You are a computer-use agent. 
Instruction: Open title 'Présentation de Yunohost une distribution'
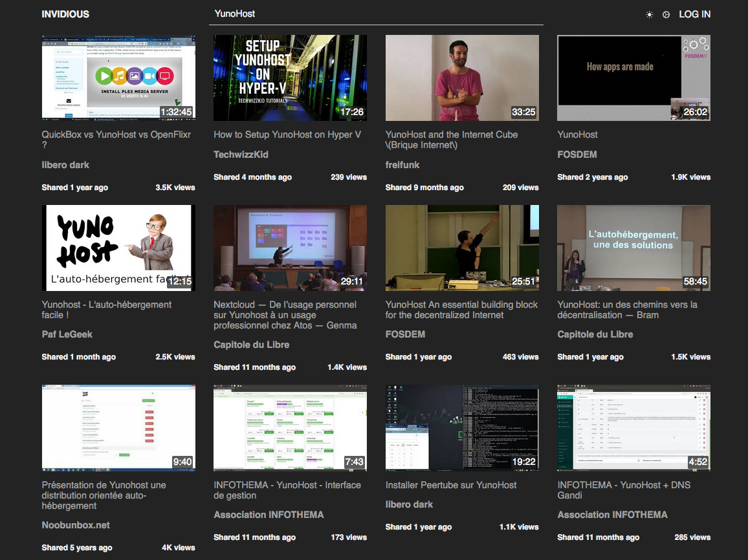[104, 495]
